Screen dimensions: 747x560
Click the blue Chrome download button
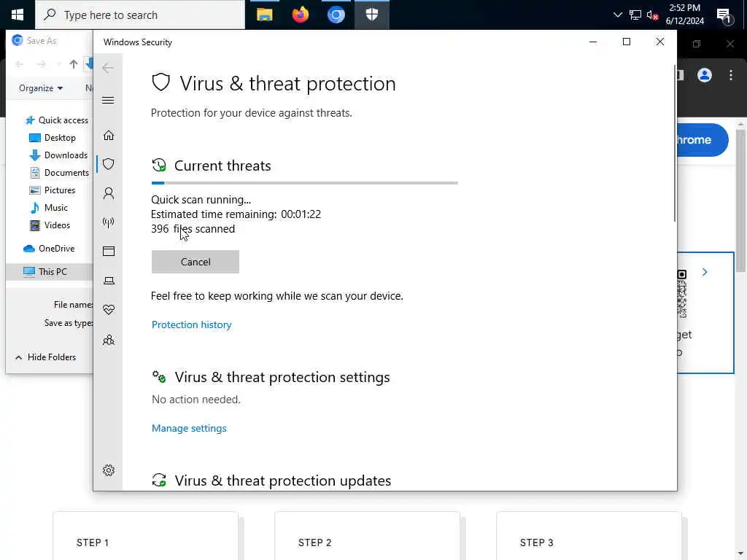coord(703,140)
